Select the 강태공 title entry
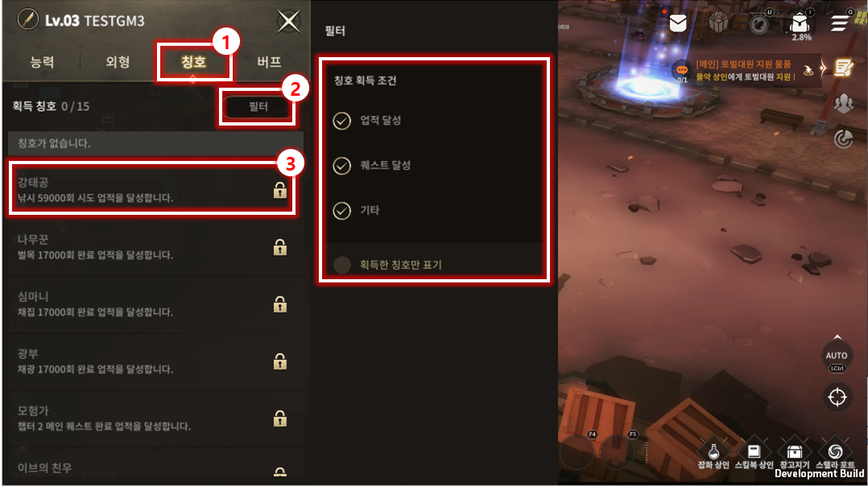This screenshot has height=486, width=868. click(x=151, y=190)
